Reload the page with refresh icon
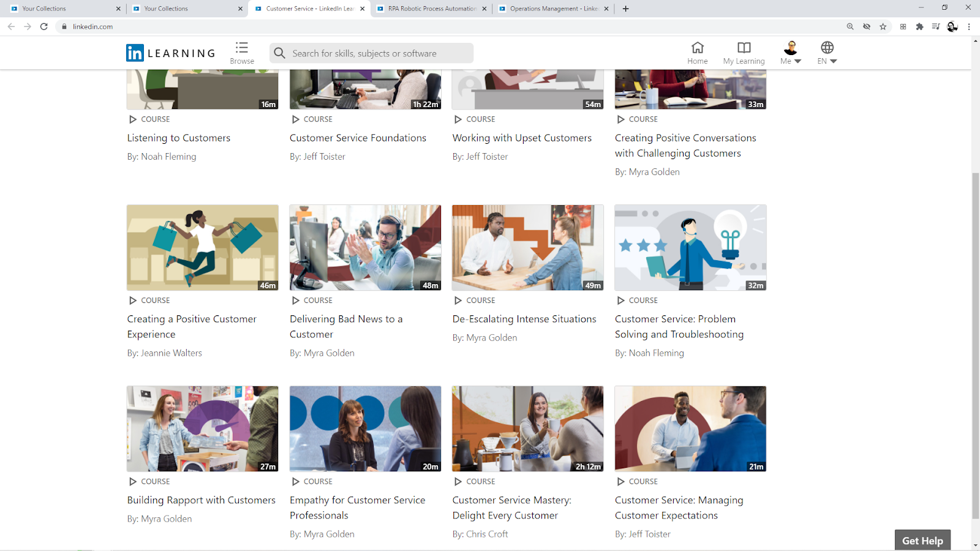Image resolution: width=980 pixels, height=551 pixels. pos(44,26)
